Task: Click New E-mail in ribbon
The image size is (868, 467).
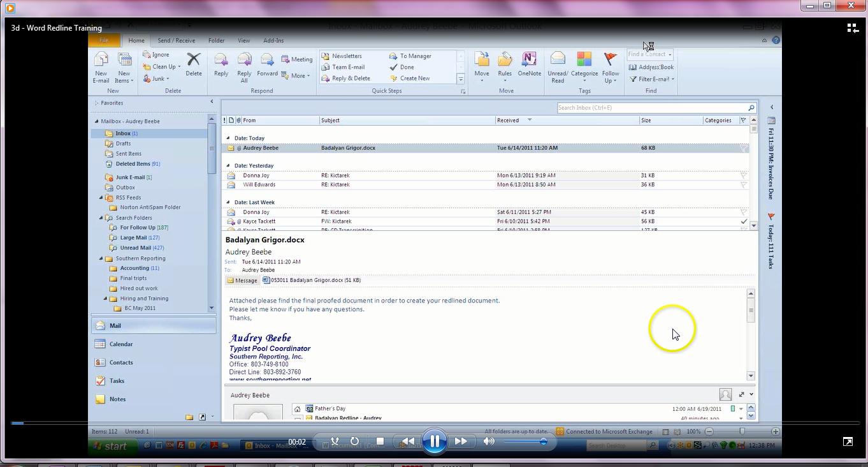Action: tap(101, 68)
